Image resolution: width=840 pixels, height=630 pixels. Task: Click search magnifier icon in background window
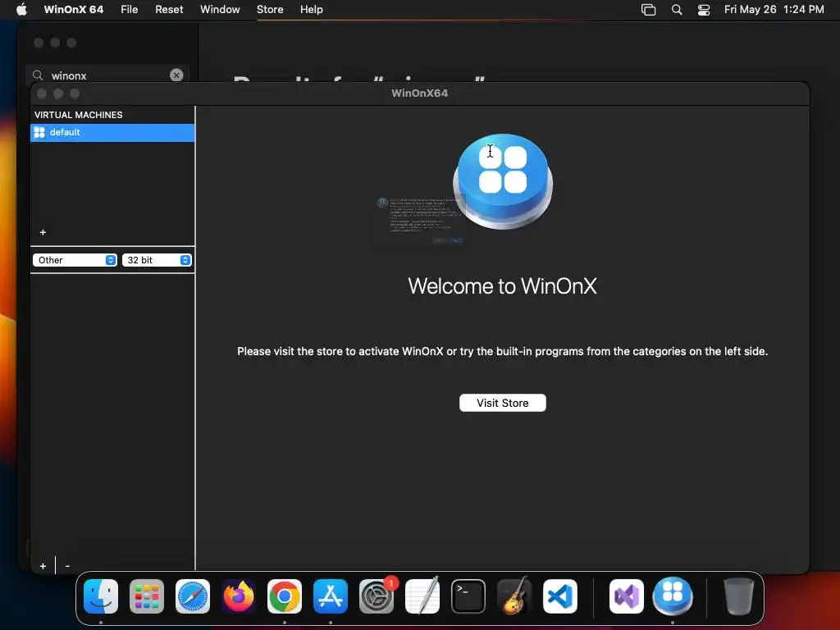(x=38, y=75)
